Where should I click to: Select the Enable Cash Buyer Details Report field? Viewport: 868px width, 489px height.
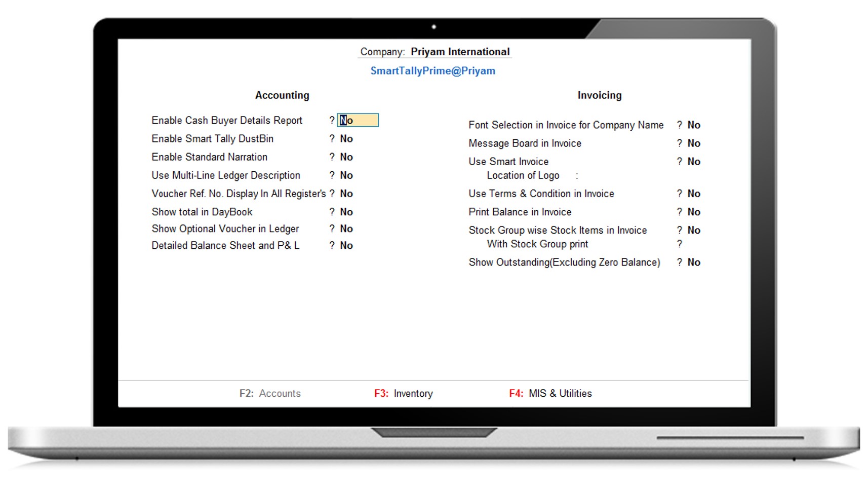[358, 120]
